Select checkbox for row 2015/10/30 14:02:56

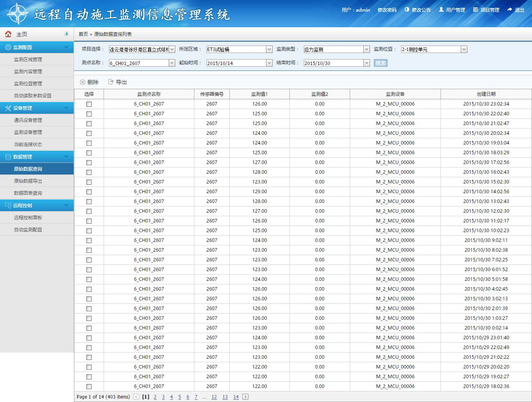pyautogui.click(x=89, y=192)
